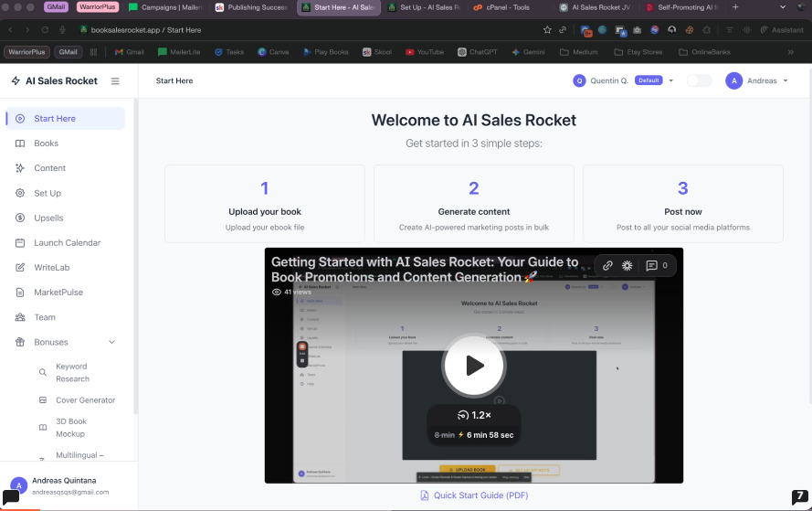Screen dimensions: 812x511
Task: Open the Medium bookmark folder
Action: [x=579, y=52]
